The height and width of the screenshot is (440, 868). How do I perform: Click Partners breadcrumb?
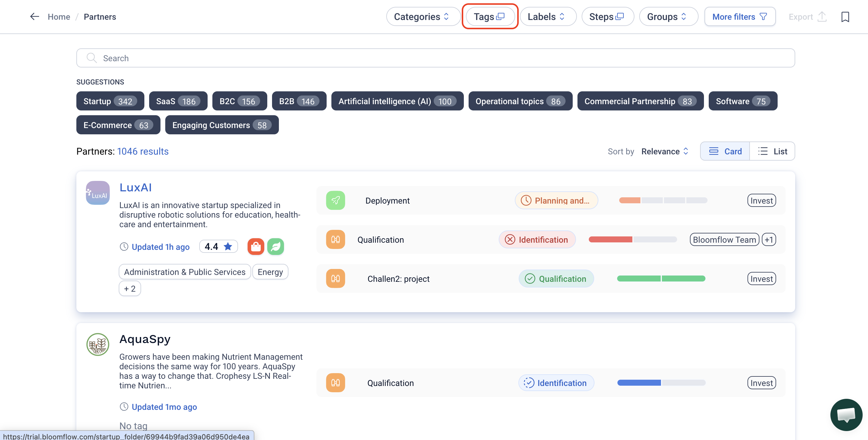coord(100,16)
